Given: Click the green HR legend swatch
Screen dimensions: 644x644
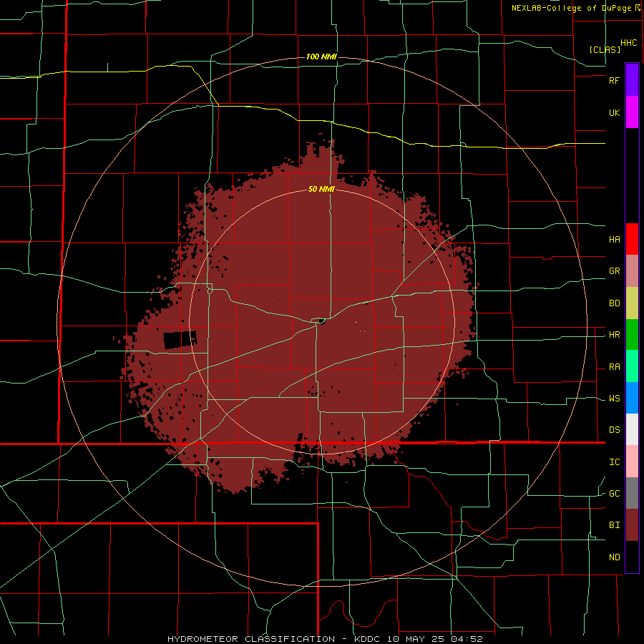Looking at the screenshot, I should (632, 335).
